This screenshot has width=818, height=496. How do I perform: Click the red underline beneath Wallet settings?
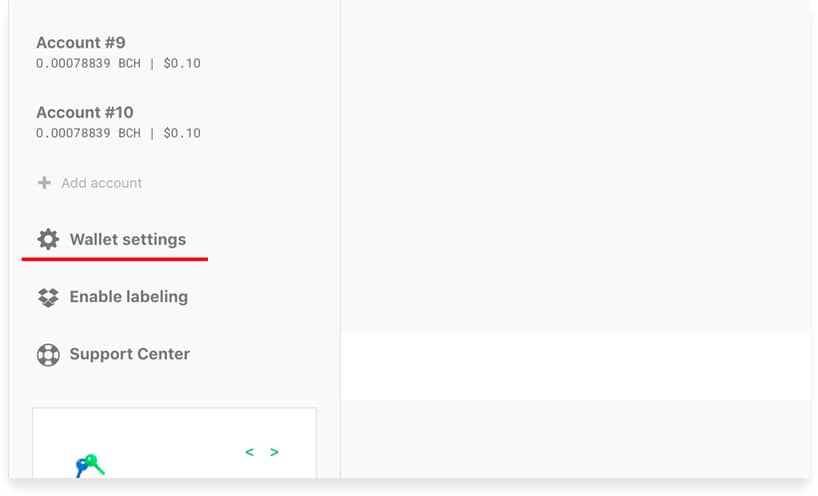pos(115,259)
